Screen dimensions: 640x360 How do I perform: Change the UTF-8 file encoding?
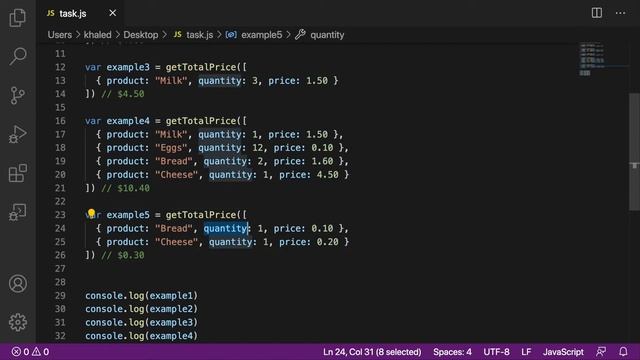[496, 352]
